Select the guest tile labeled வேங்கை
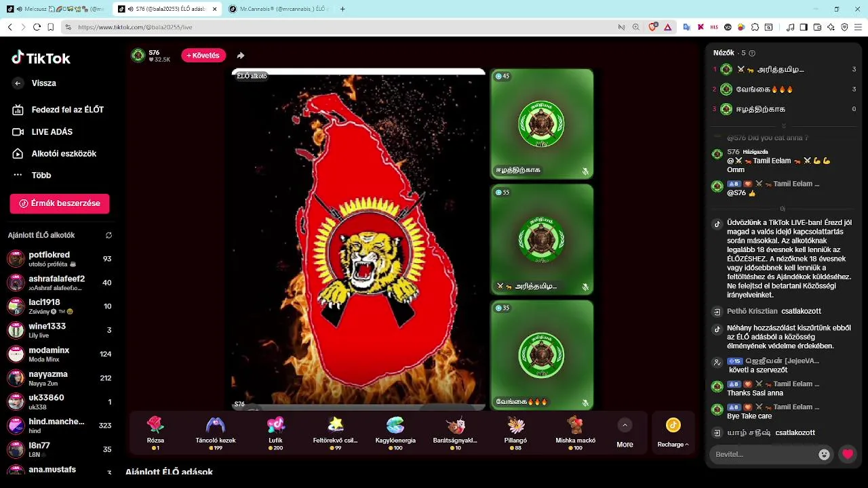Viewport: 868px width, 488px height. tap(542, 355)
